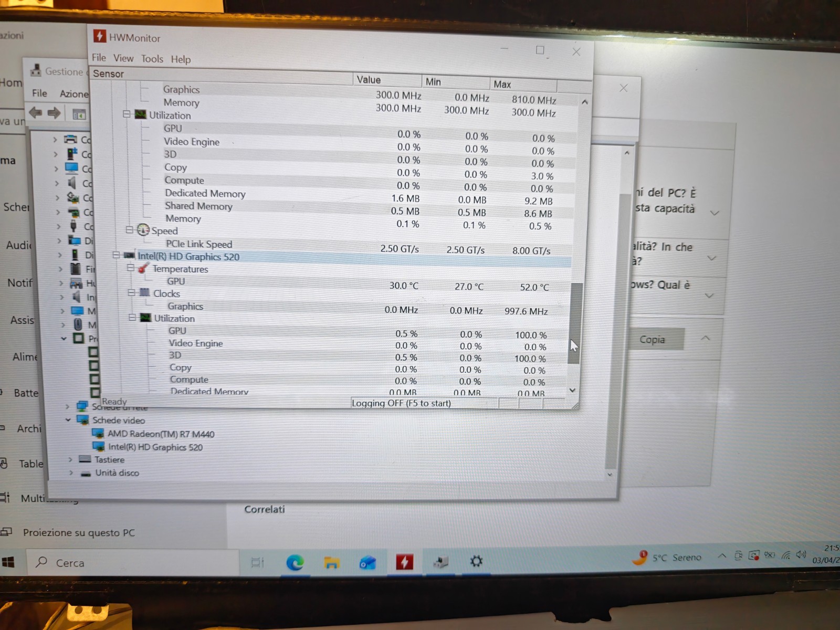Click the 997.6 MHz max clock value
The width and height of the screenshot is (840, 630).
tap(526, 311)
